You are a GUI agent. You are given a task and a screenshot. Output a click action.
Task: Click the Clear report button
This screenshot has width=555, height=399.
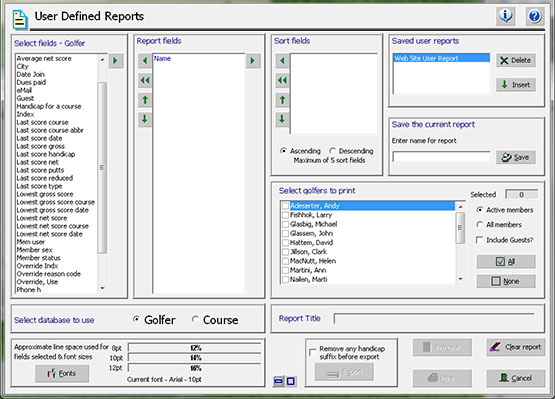click(516, 347)
